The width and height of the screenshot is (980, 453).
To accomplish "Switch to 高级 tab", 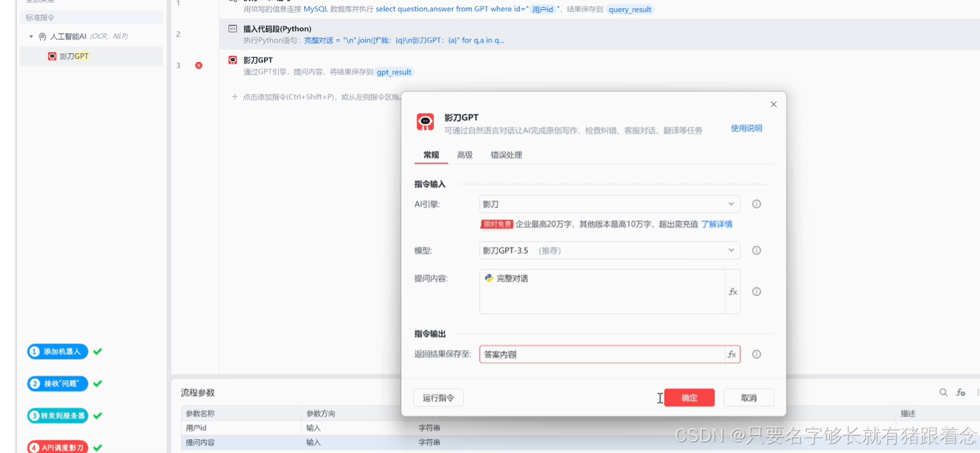I will point(465,155).
